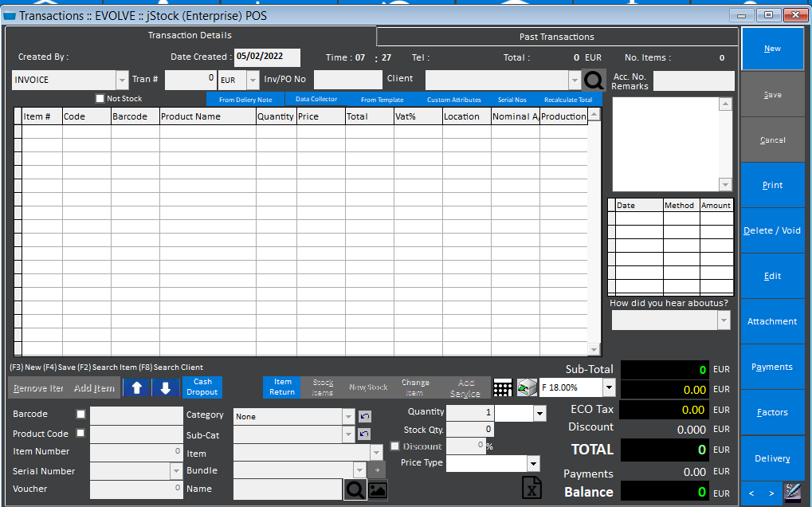Viewport: 812px width, 507px height.
Task: Open the item search magnifier near Name
Action: pos(354,489)
